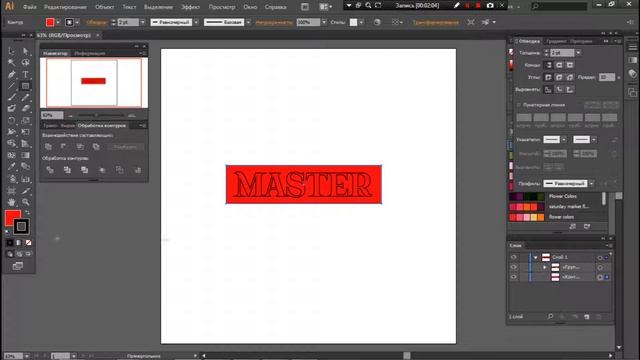Click the Трансформирование link in control bar
The image size is (640, 360).
pyautogui.click(x=435, y=22)
